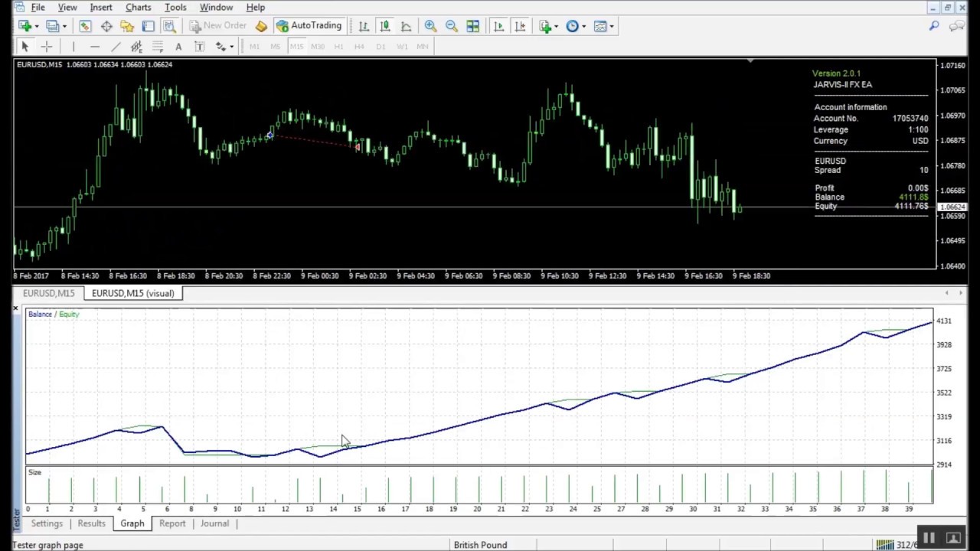Open the MetaEditor yellow book icon
Screen dimensions: 980x551
[x=262, y=26]
